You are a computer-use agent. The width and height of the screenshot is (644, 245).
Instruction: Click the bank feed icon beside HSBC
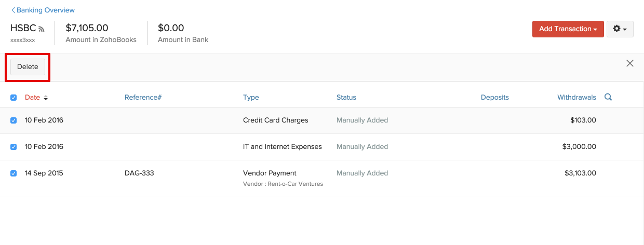coord(42,29)
